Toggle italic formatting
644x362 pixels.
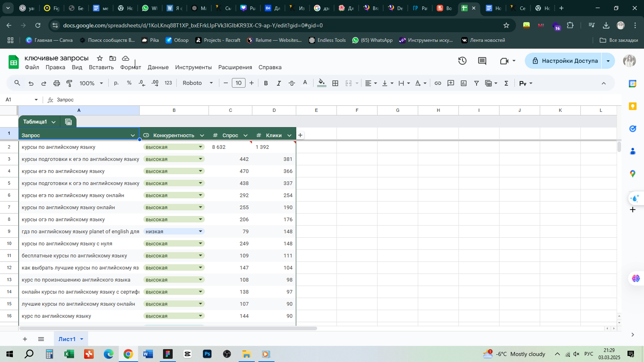[279, 83]
